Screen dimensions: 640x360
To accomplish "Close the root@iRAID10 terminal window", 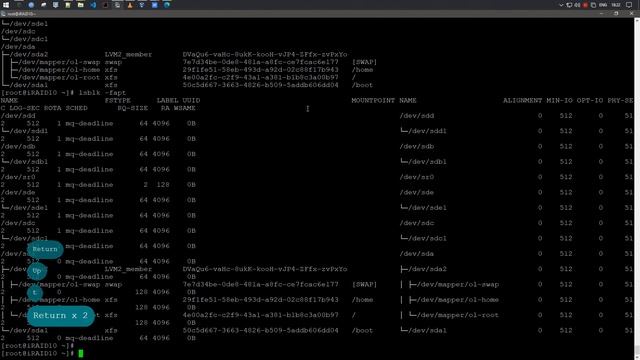I will click(631, 13).
